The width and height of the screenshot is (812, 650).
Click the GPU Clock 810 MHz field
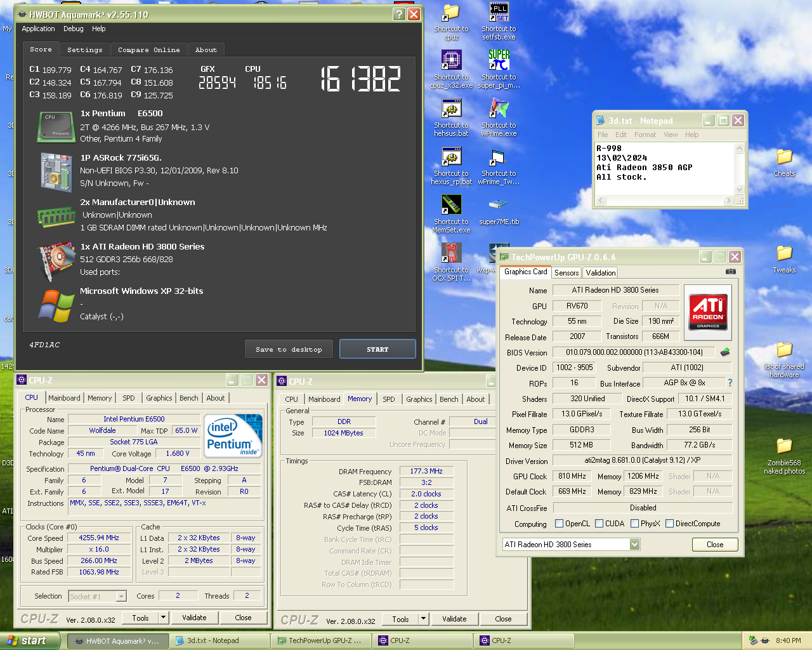[x=572, y=476]
